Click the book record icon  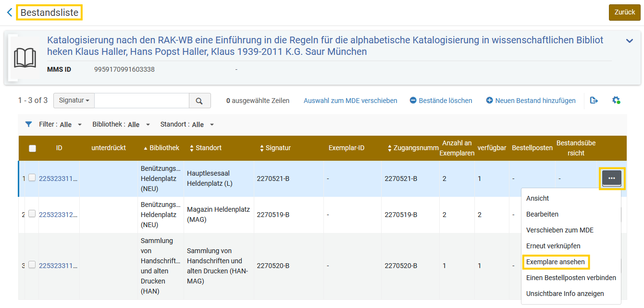pyautogui.click(x=25, y=58)
